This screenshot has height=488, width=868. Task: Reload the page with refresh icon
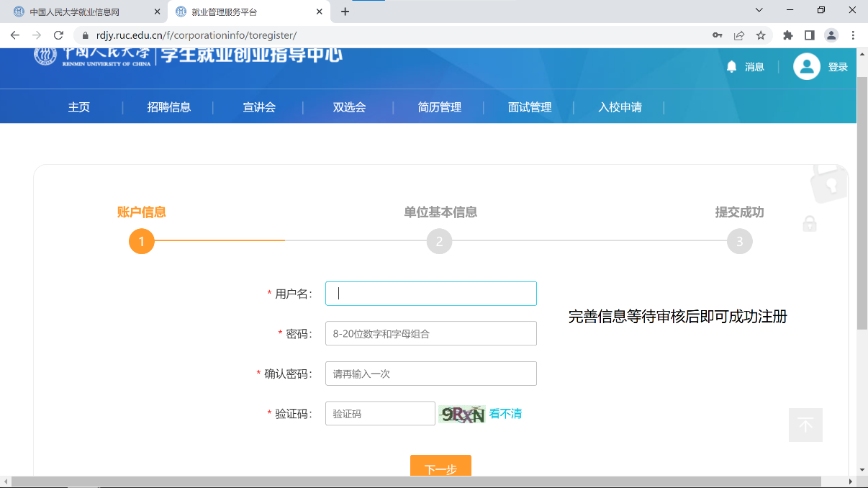pos(59,35)
